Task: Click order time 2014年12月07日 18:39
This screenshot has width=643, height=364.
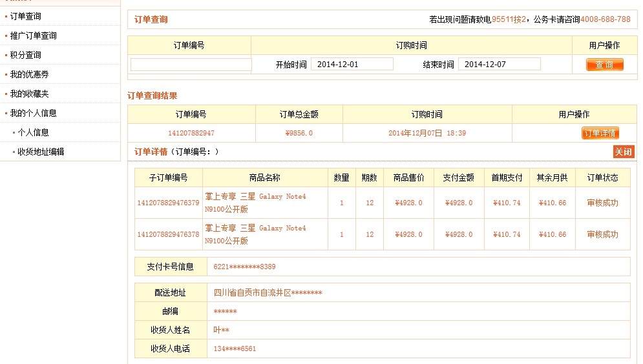Action: click(x=427, y=133)
